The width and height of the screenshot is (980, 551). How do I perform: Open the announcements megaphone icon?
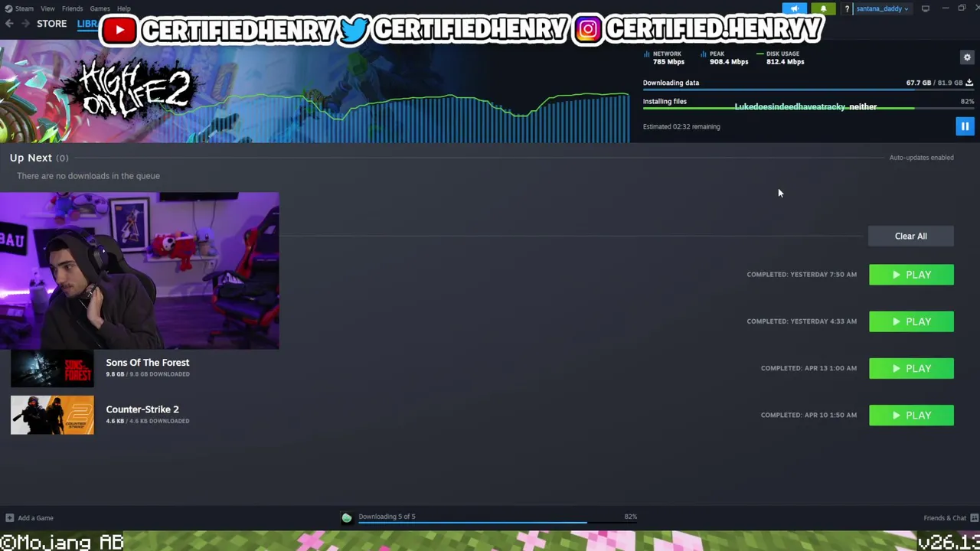coord(794,8)
